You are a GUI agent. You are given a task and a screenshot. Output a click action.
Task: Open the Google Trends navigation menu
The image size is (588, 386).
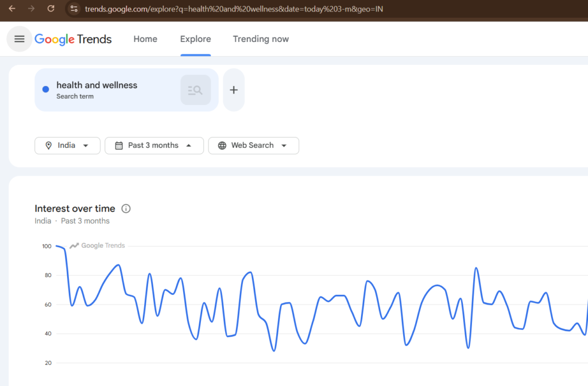(19, 39)
